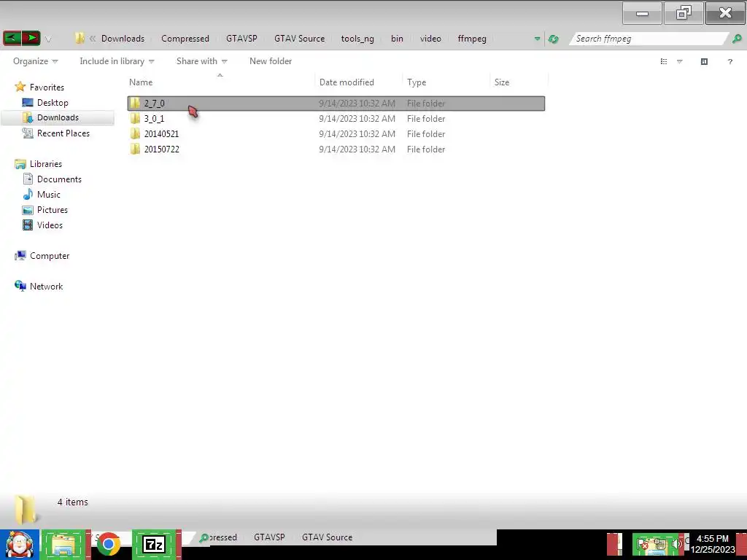
Task: Open Help with the question mark icon
Action: click(729, 61)
